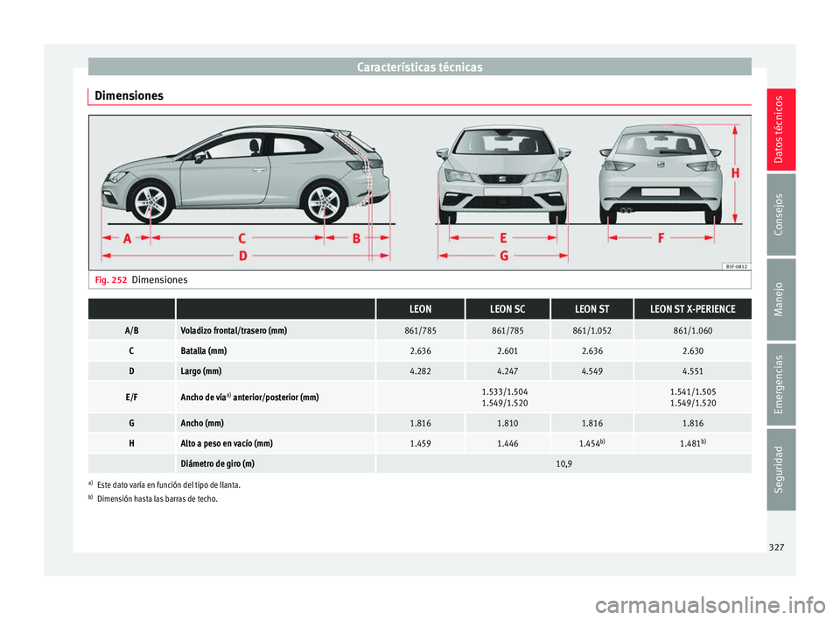Click the LEON column header
The image size is (840, 620).
420,309
